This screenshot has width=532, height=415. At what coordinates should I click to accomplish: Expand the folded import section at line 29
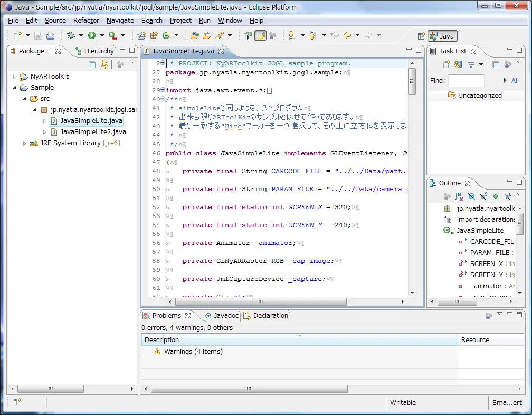163,90
